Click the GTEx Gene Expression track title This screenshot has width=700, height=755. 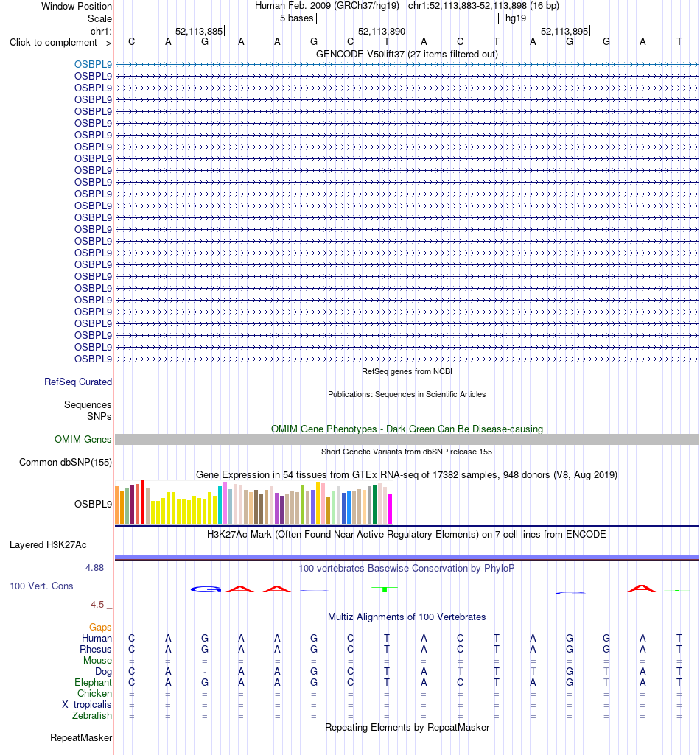407,475
